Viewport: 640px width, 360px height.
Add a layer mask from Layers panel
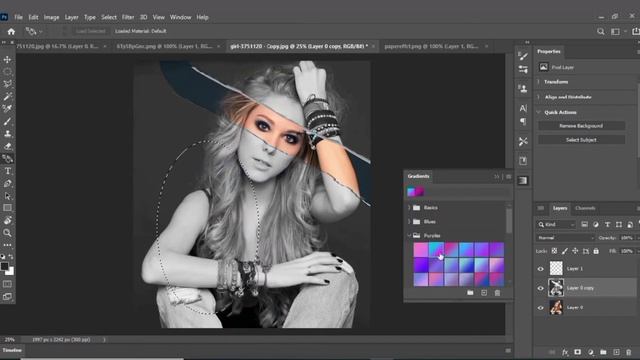point(578,352)
